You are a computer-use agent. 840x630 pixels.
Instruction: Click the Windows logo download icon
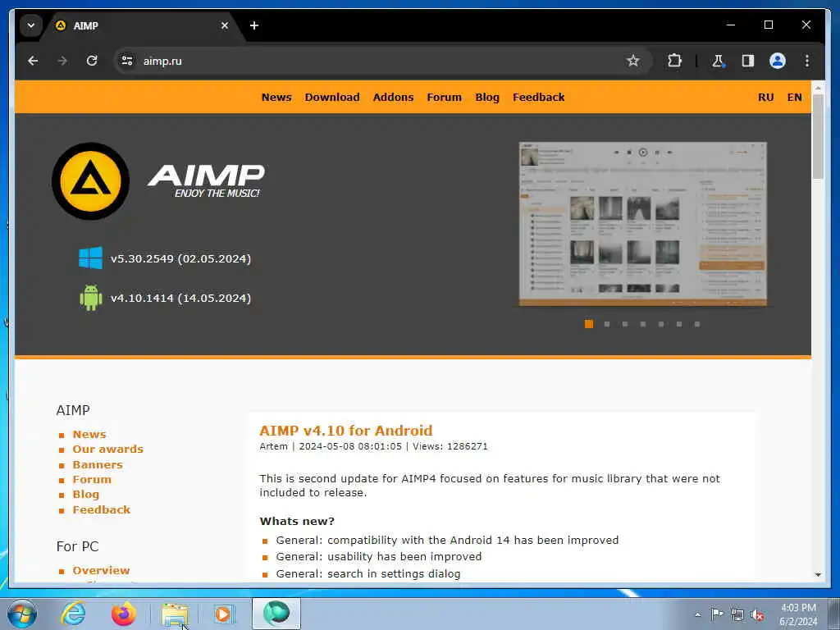point(90,258)
